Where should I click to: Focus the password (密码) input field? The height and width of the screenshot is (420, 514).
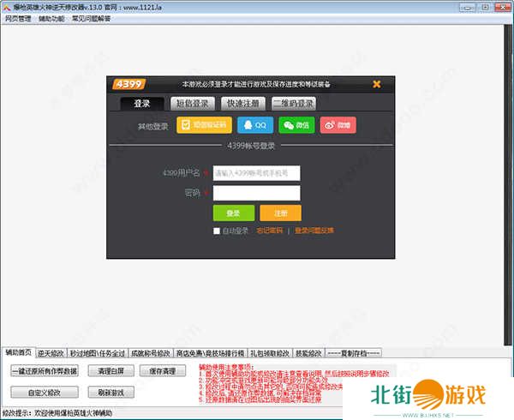[x=256, y=193]
